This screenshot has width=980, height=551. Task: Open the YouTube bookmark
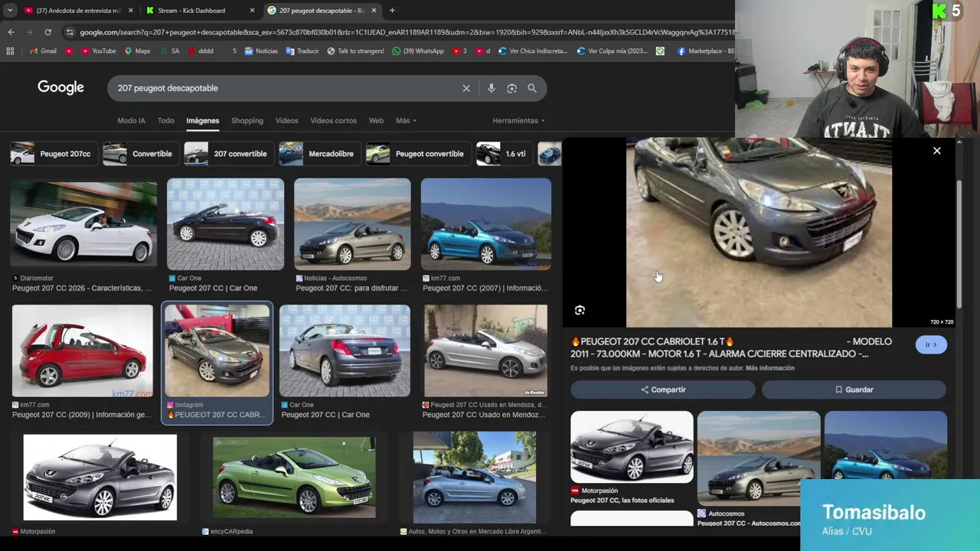point(98,51)
